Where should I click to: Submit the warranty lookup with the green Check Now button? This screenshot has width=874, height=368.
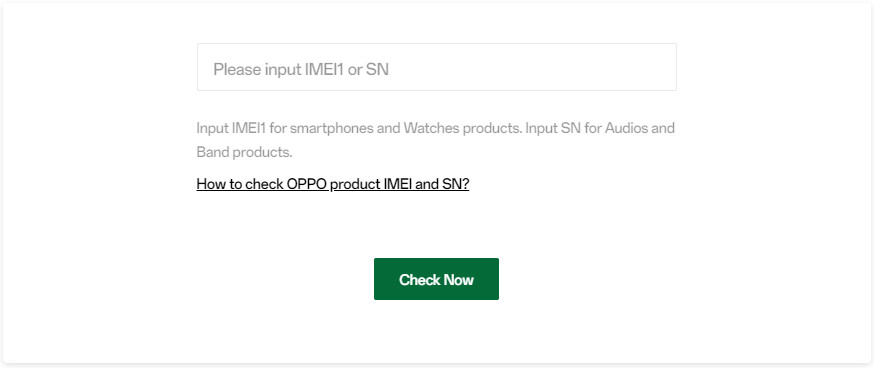coord(436,279)
